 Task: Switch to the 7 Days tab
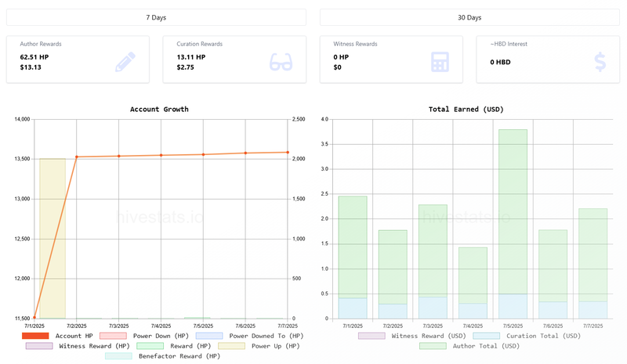point(156,17)
